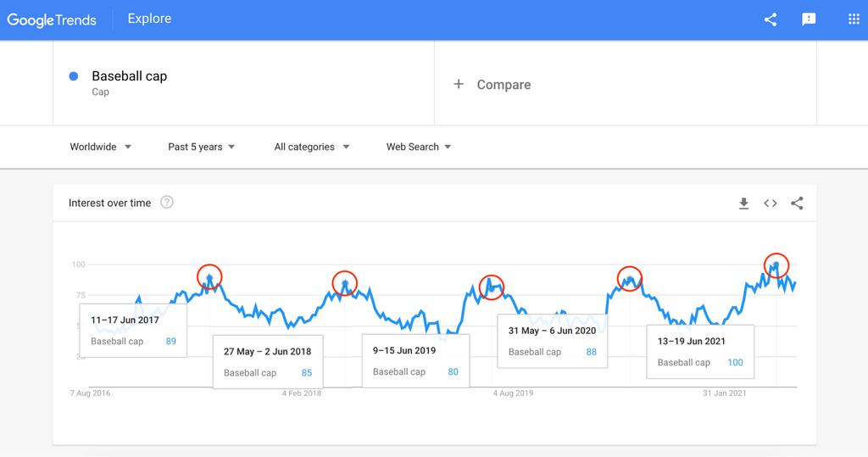Open the Google apps grid icon
This screenshot has height=457, width=868.
click(x=854, y=20)
